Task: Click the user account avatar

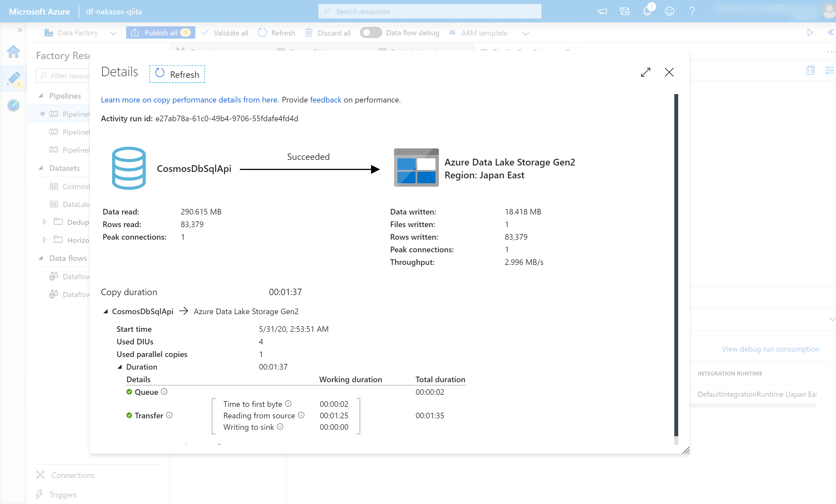Action: (x=828, y=11)
